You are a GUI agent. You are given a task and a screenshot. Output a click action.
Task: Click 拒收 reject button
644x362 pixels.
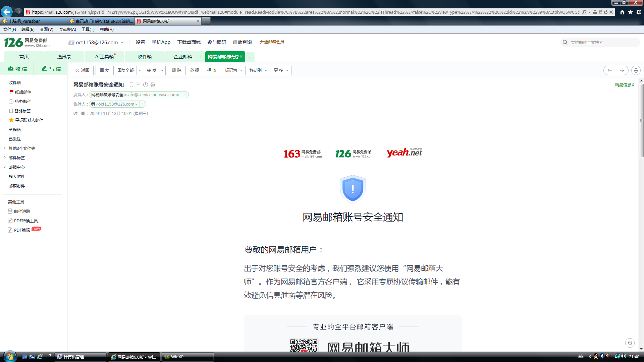(x=212, y=70)
